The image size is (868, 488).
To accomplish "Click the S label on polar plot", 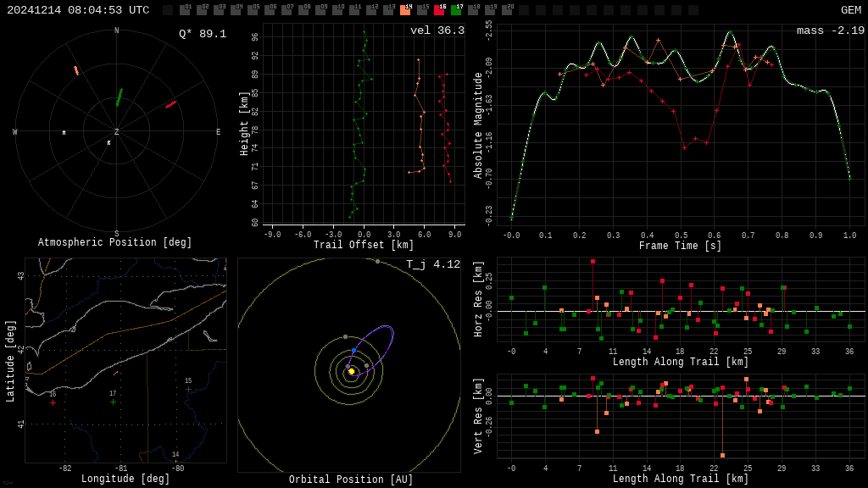I will tap(116, 234).
